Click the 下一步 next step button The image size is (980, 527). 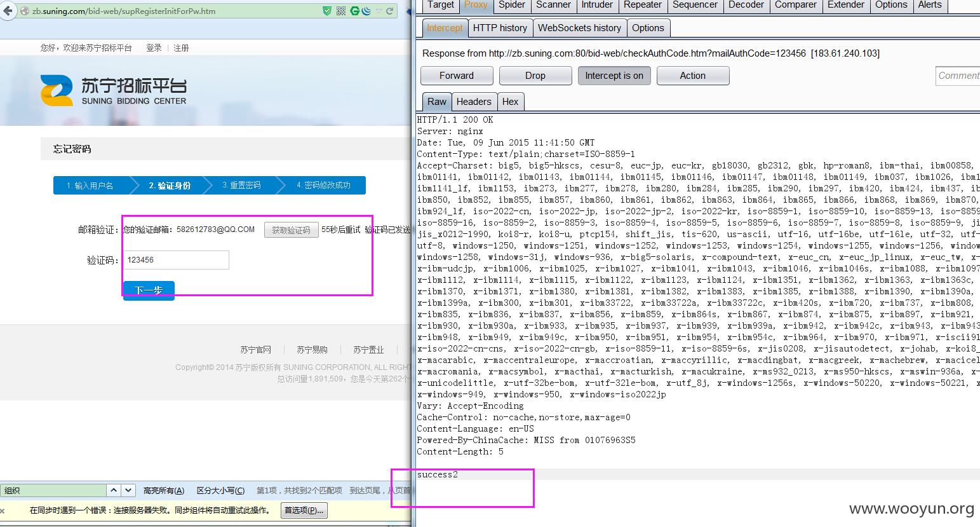click(x=149, y=291)
